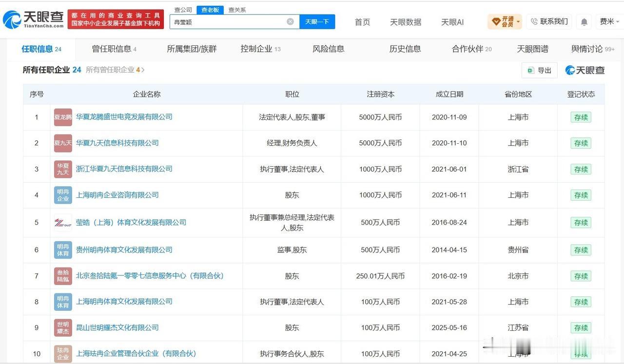Expand 所有曾任职企业 with its chevron
Image resolution: width=624 pixels, height=364 pixels.
(x=143, y=70)
